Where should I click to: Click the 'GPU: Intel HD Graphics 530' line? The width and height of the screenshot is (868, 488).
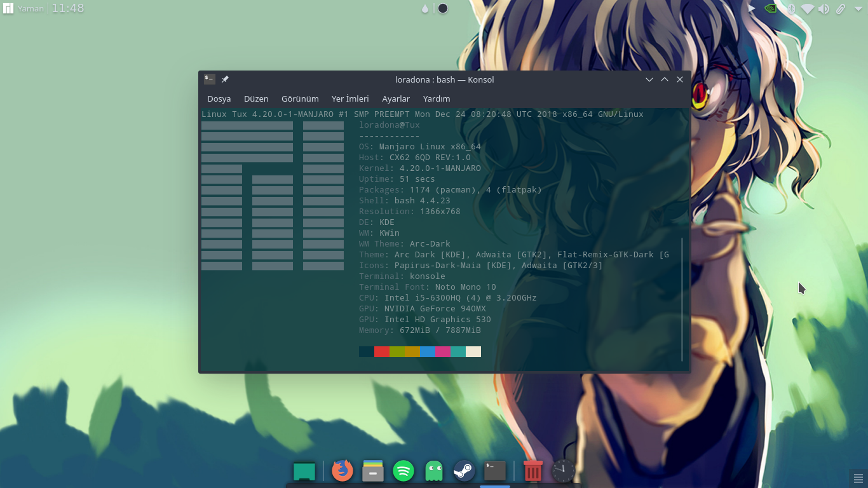(x=425, y=320)
